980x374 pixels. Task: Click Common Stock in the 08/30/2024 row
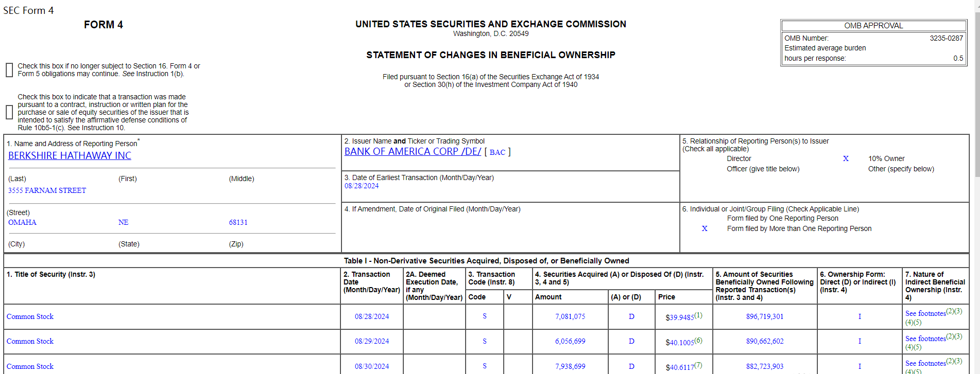(30, 366)
